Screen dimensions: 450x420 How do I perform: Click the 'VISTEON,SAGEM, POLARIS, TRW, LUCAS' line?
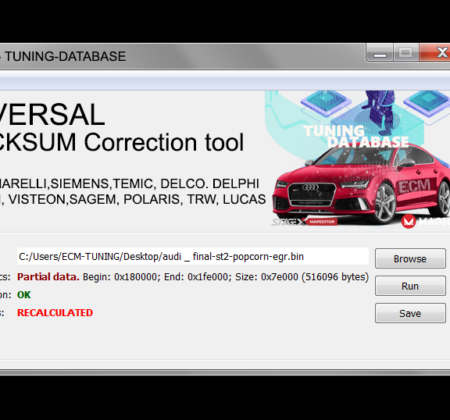click(137, 199)
